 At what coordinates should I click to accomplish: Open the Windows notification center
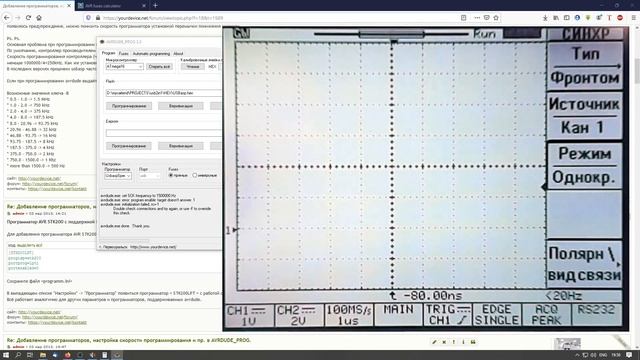click(x=629, y=355)
